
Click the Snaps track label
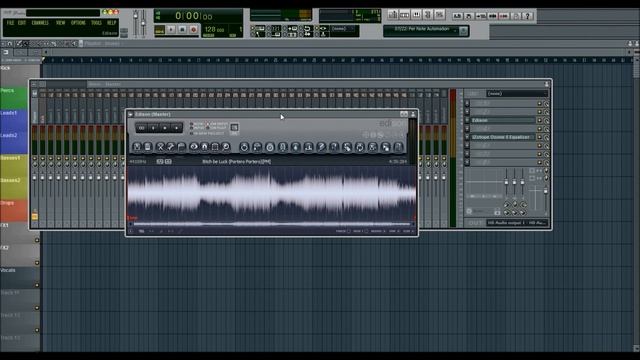click(x=7, y=203)
